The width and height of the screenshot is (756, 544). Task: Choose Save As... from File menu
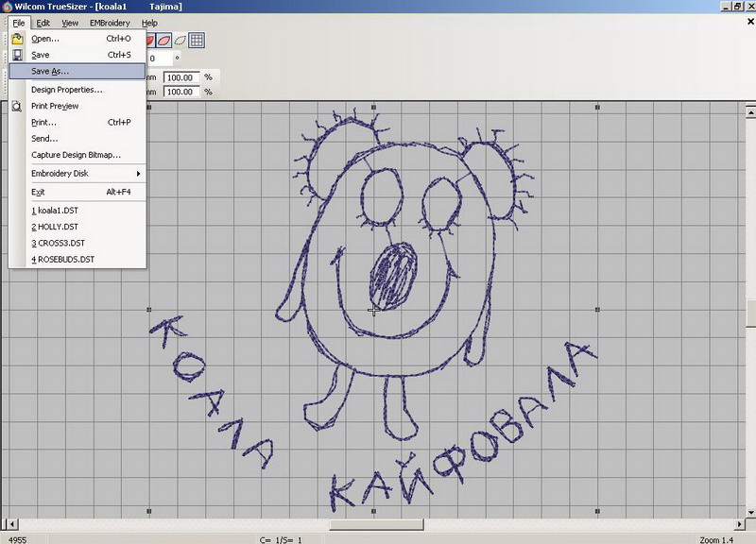[x=50, y=72]
